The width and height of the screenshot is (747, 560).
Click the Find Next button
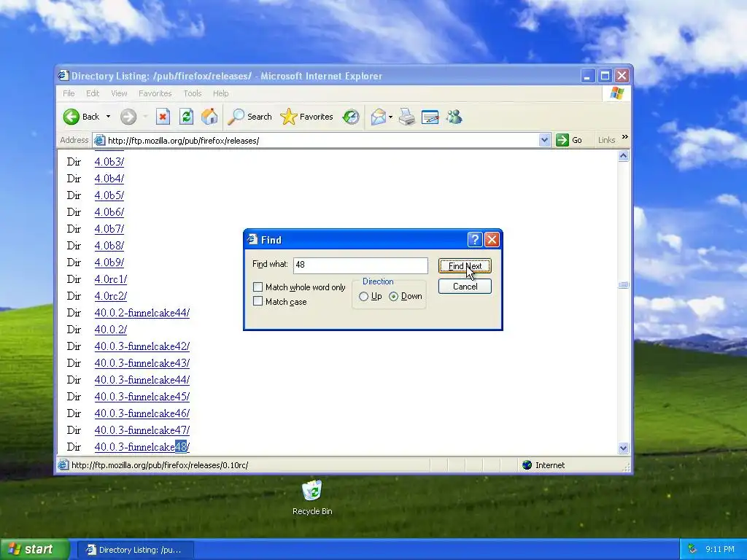point(465,266)
